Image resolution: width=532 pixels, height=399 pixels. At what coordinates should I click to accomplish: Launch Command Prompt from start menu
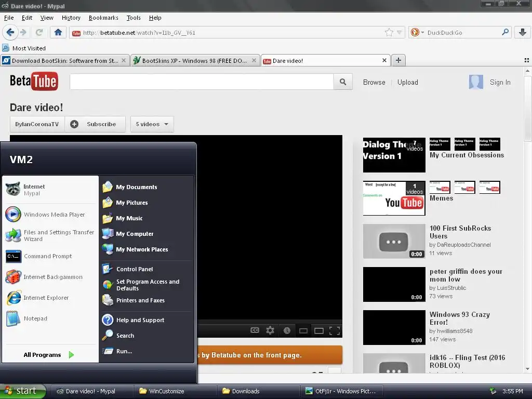pos(50,256)
